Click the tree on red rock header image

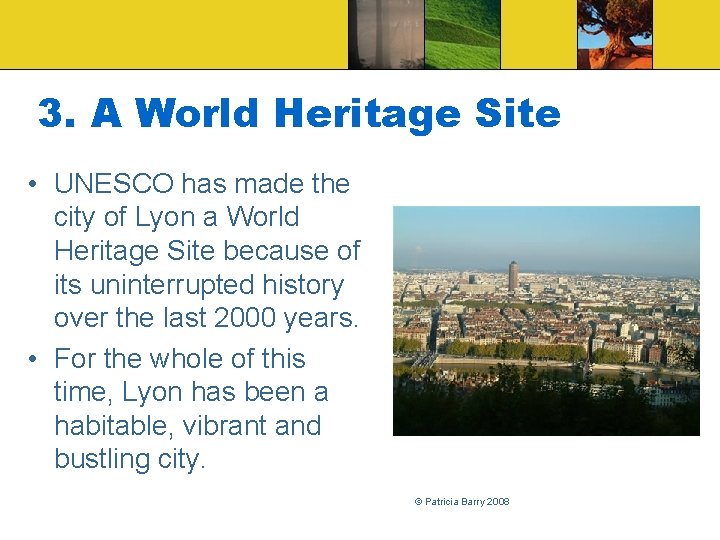(x=614, y=34)
